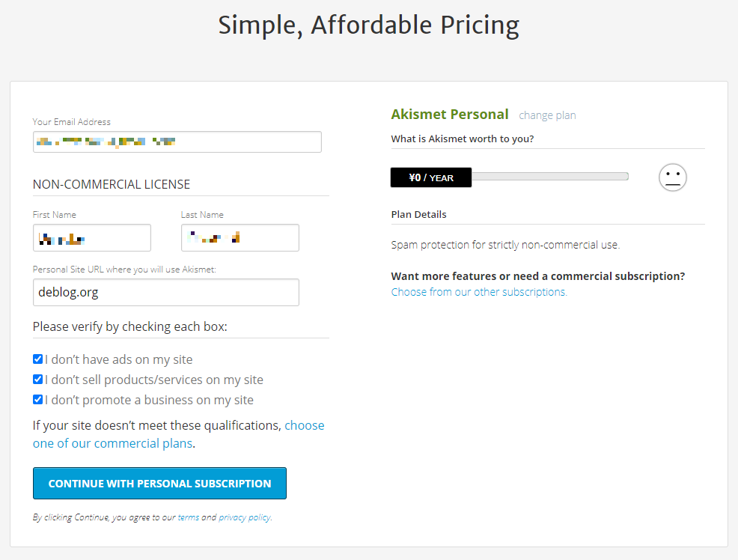The height and width of the screenshot is (560, 738).
Task: Select the Personal Site URL field
Action: click(166, 292)
